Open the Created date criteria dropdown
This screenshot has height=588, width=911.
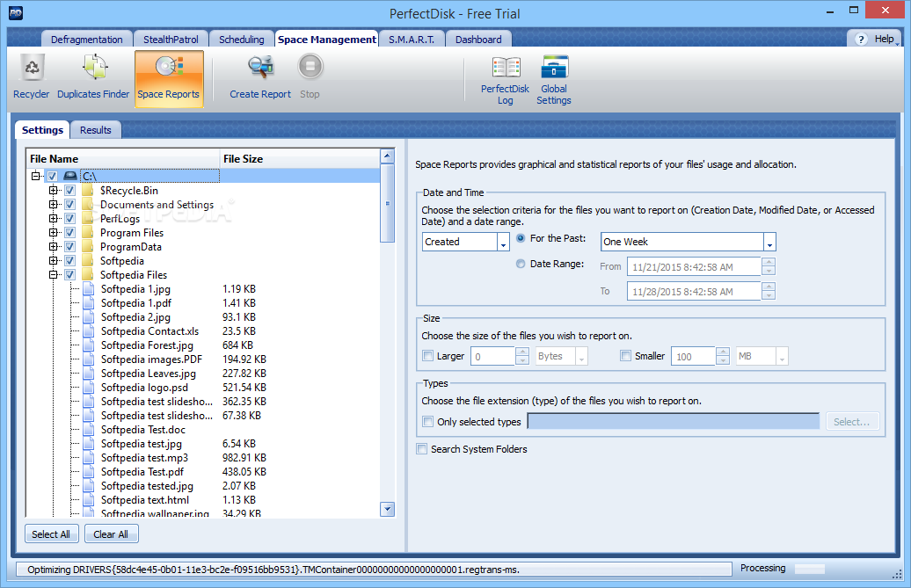tap(503, 242)
